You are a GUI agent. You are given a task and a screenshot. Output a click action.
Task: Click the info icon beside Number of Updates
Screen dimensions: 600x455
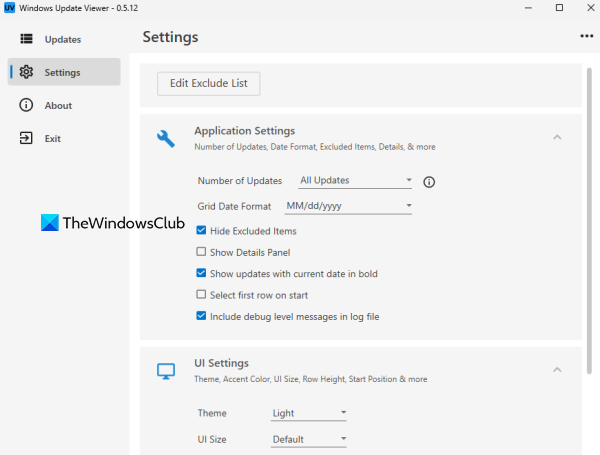(429, 182)
